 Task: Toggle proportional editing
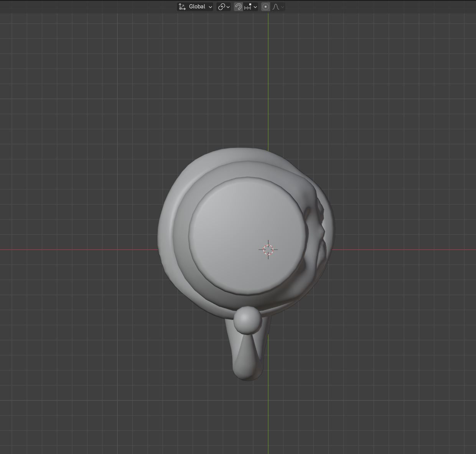[265, 7]
